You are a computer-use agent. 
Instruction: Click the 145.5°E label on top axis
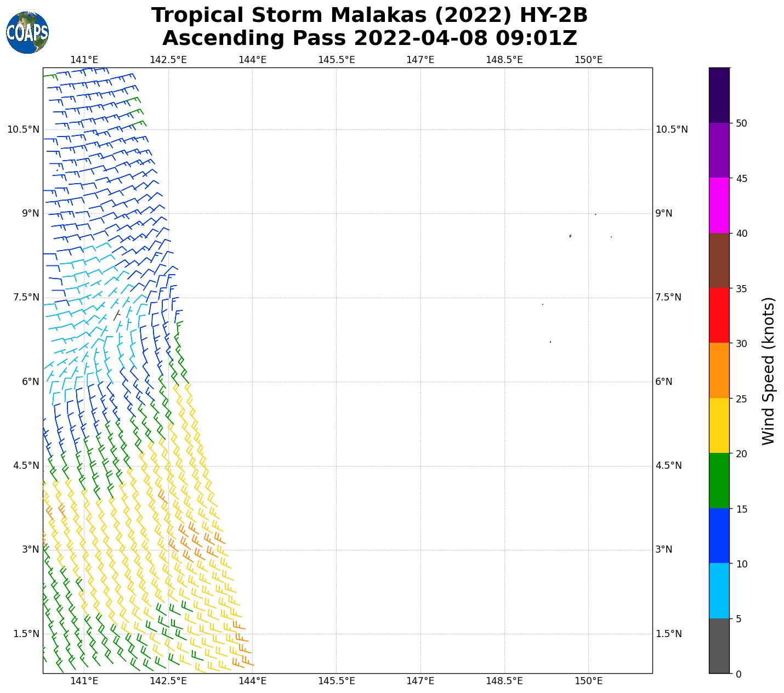[x=336, y=60]
